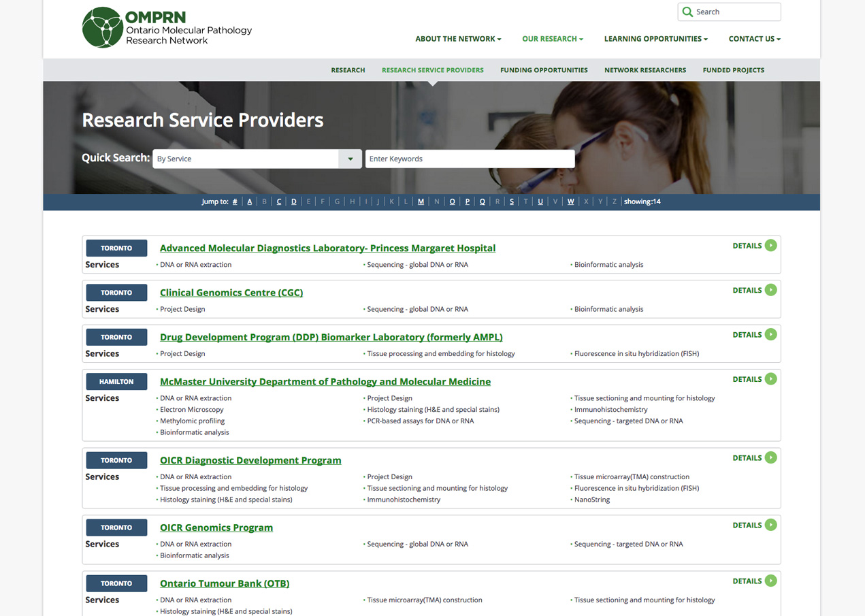Image resolution: width=865 pixels, height=616 pixels.
Task: Open Details arrow for Drug Development Program
Action: [770, 334]
